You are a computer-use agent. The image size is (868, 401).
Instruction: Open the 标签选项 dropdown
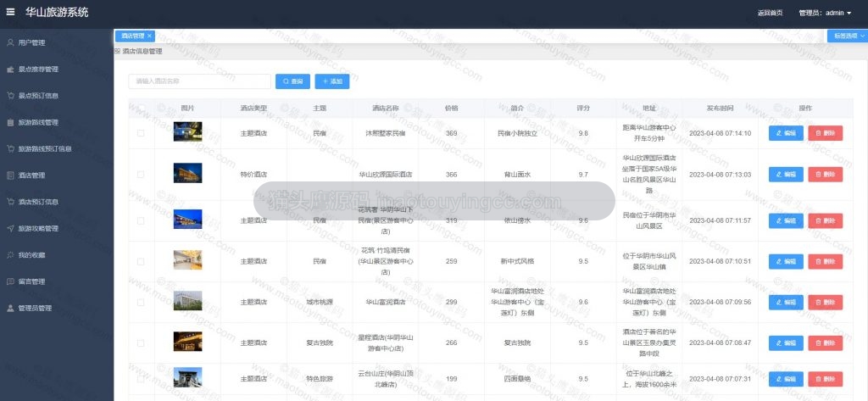[x=848, y=36]
